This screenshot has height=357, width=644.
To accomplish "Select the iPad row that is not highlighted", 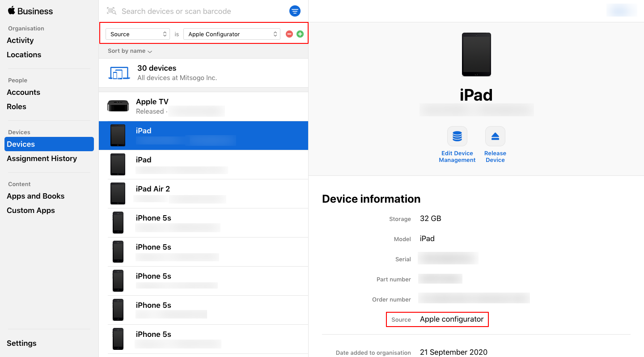I will 203,165.
